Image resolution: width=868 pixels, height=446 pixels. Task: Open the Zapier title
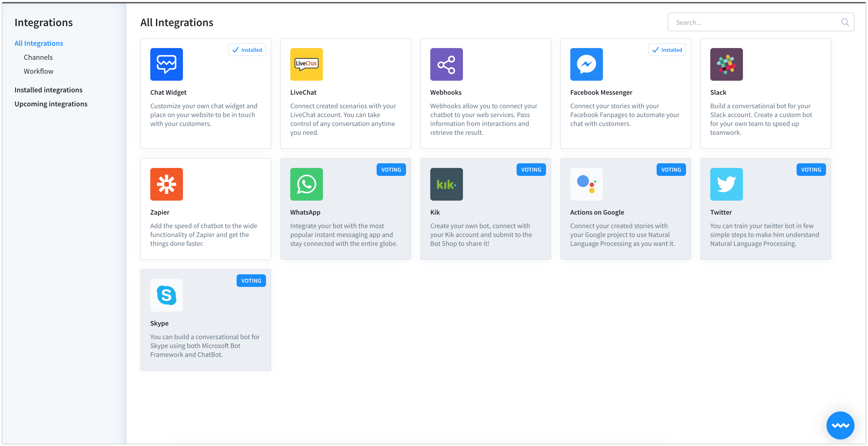160,212
